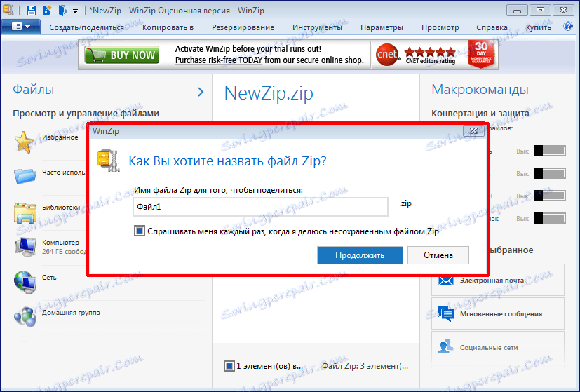This screenshot has height=392, width=580.
Task: Open the Создать/поделиться menu
Action: tap(86, 27)
